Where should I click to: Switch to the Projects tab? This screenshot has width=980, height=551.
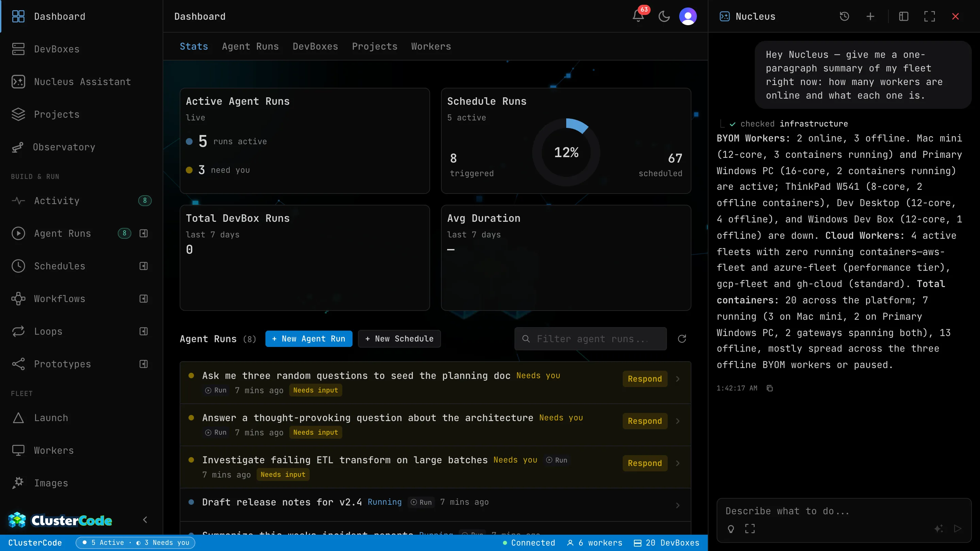coord(375,46)
